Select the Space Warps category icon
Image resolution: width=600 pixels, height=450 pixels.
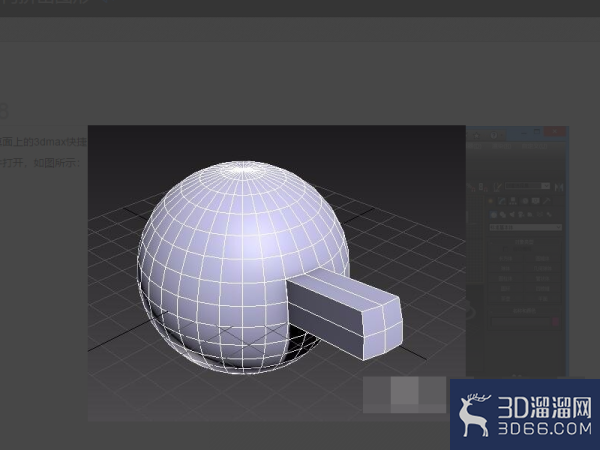[540, 215]
